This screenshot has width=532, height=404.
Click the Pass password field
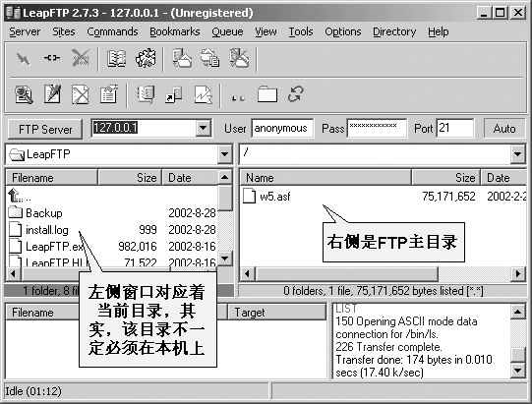[377, 128]
